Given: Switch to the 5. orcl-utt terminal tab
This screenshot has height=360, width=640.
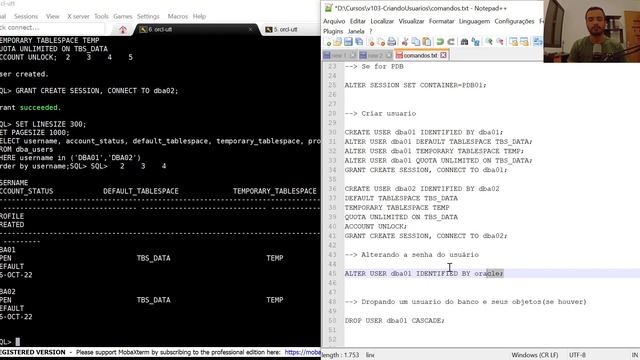Looking at the screenshot, I should click(286, 29).
